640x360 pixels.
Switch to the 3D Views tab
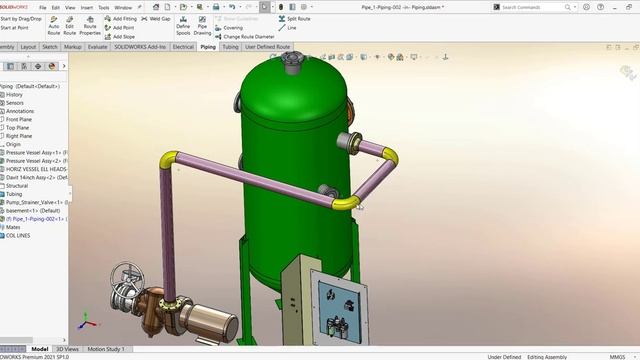tap(67, 349)
